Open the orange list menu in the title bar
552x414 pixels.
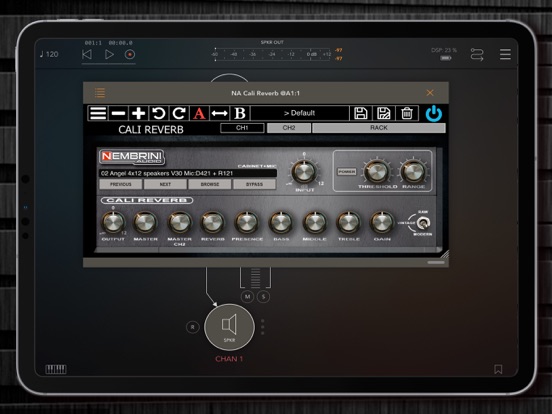coord(100,93)
